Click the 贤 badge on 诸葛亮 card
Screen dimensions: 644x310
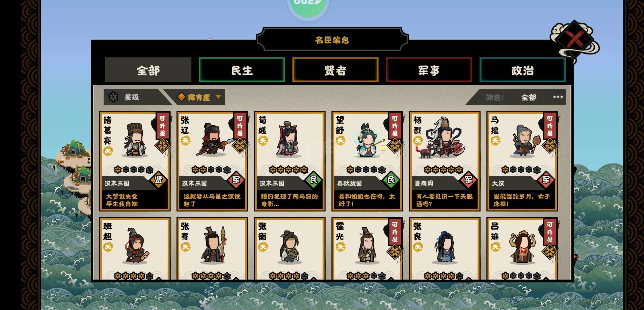pyautogui.click(x=159, y=180)
